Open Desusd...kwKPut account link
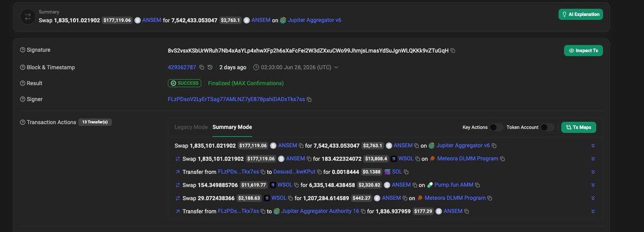 pos(294,172)
